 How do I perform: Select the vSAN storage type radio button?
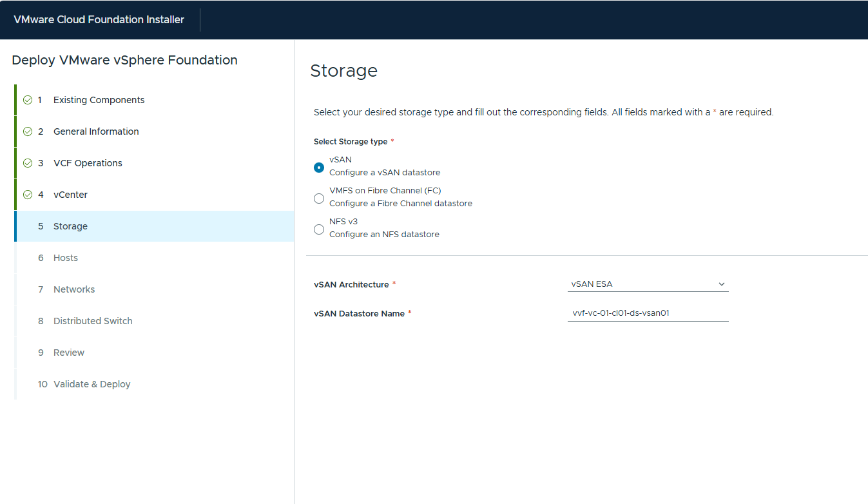tap(319, 168)
